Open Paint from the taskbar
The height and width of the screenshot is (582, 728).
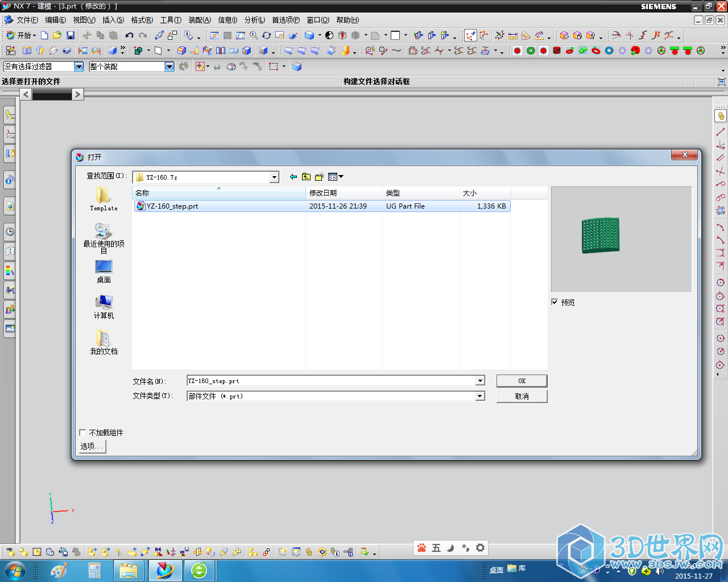[x=59, y=570]
